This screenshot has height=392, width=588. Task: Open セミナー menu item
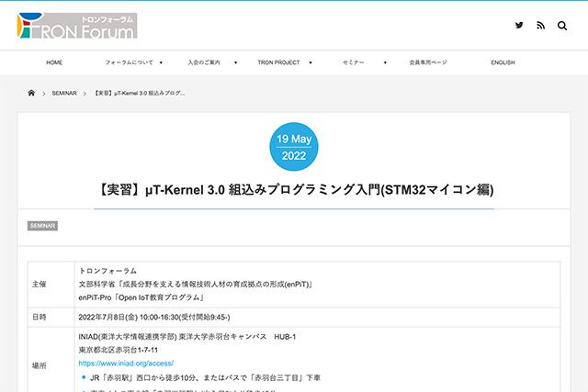[x=353, y=62]
